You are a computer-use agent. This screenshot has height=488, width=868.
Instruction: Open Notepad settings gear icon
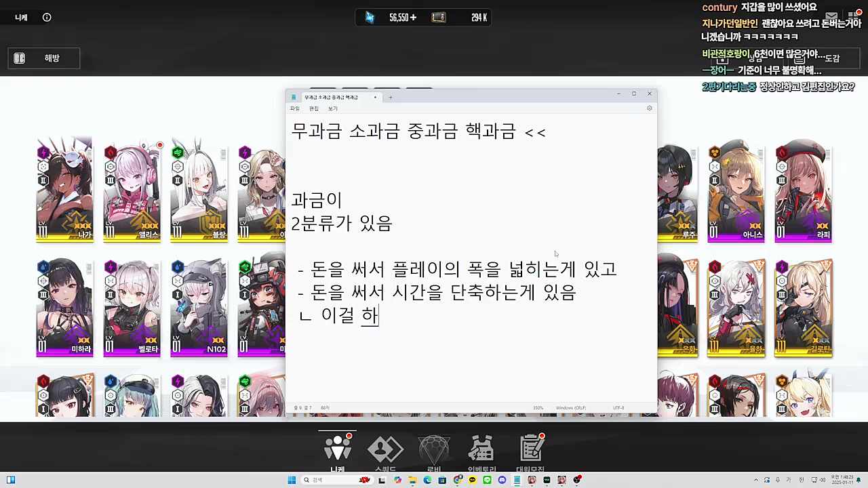coord(649,108)
